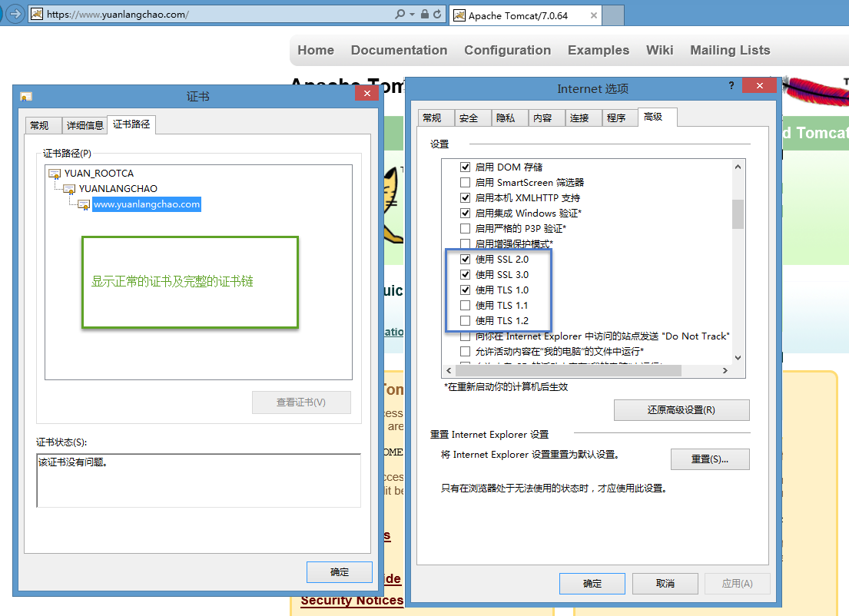Click settings list scroll up arrow
The image size is (849, 616).
pyautogui.click(x=738, y=167)
